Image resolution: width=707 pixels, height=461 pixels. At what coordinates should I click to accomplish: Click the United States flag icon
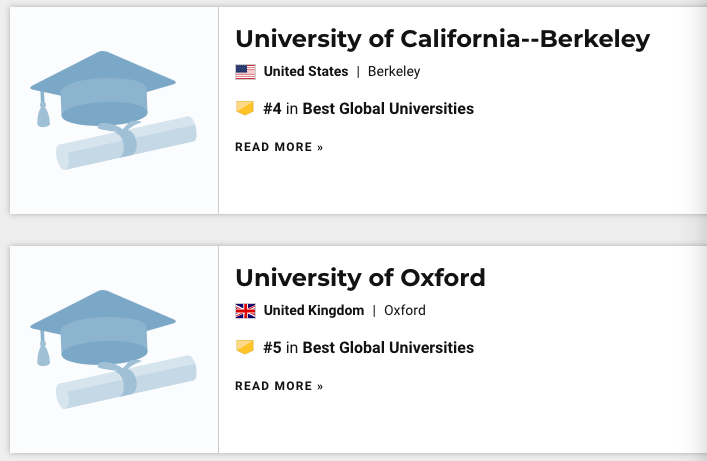pos(245,72)
